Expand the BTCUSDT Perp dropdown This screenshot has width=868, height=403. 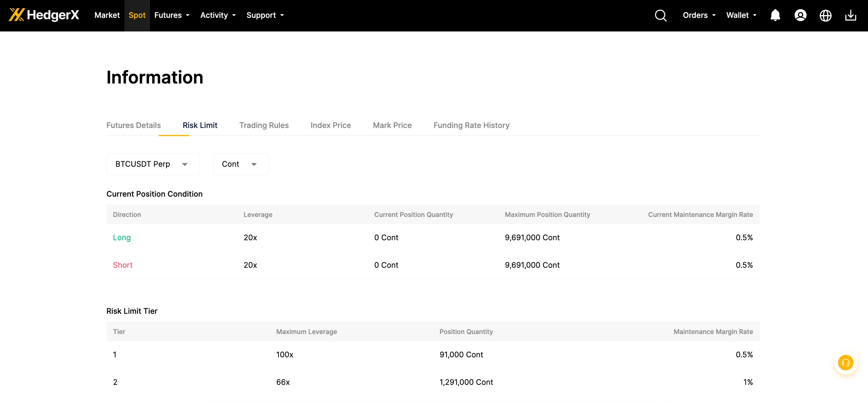pyautogui.click(x=153, y=164)
